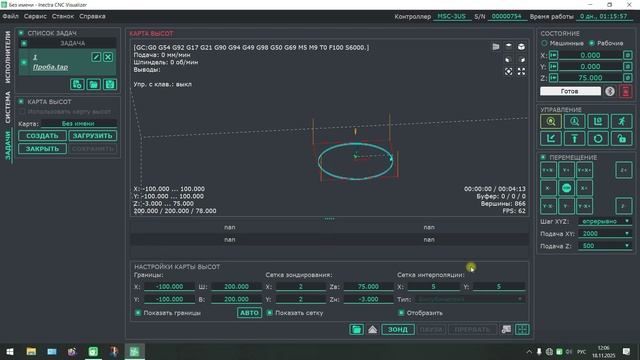Toggle the indicator beside ЗАДАЧА header
Viewport: 640px width, 360px height.
(x=24, y=43)
